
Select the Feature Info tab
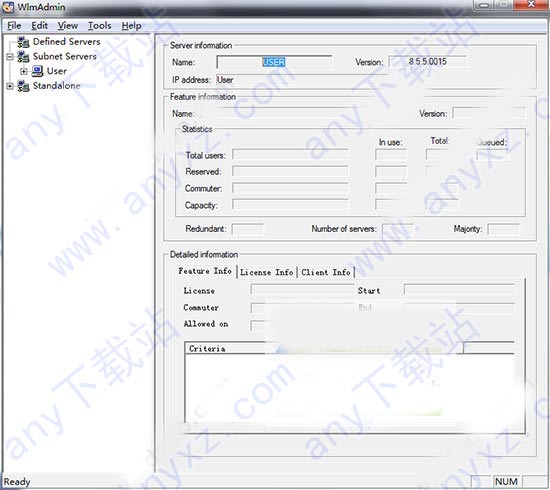pyautogui.click(x=205, y=271)
